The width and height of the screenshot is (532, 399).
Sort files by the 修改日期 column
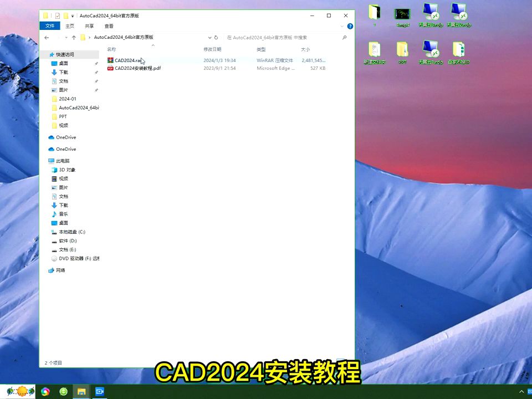pyautogui.click(x=213, y=49)
